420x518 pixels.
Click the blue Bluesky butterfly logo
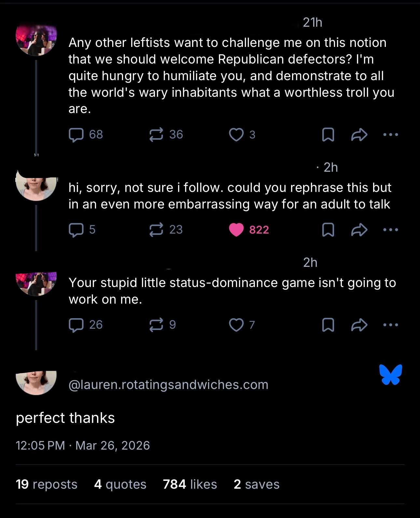(x=390, y=375)
